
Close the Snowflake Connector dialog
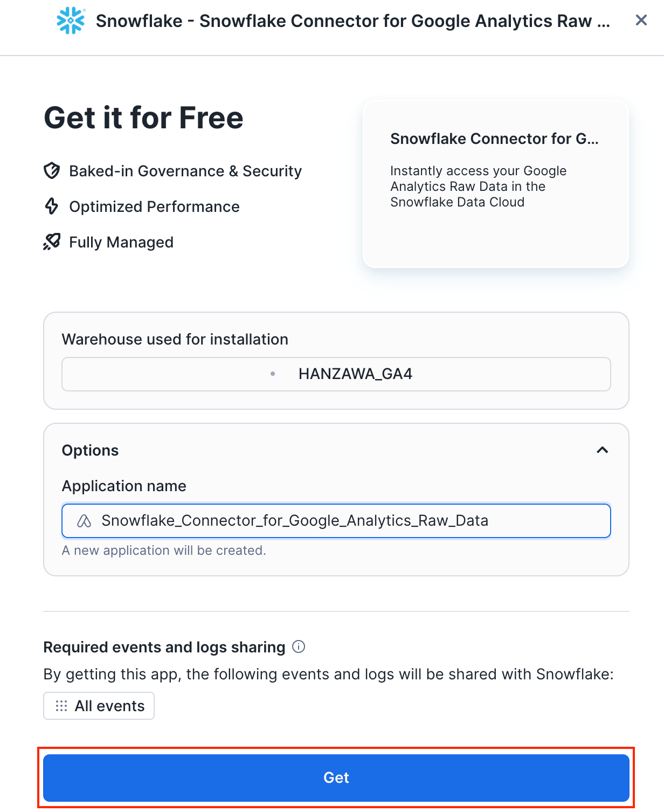pyautogui.click(x=641, y=20)
